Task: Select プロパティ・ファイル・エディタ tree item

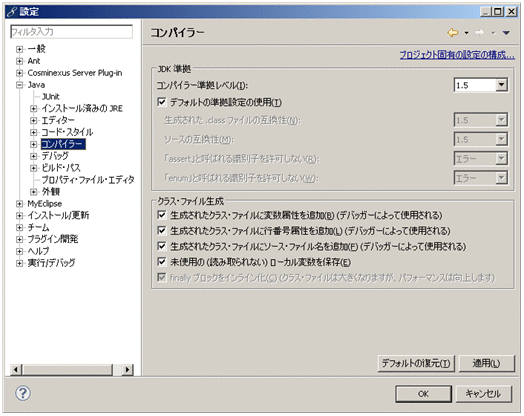Action: 88,180
